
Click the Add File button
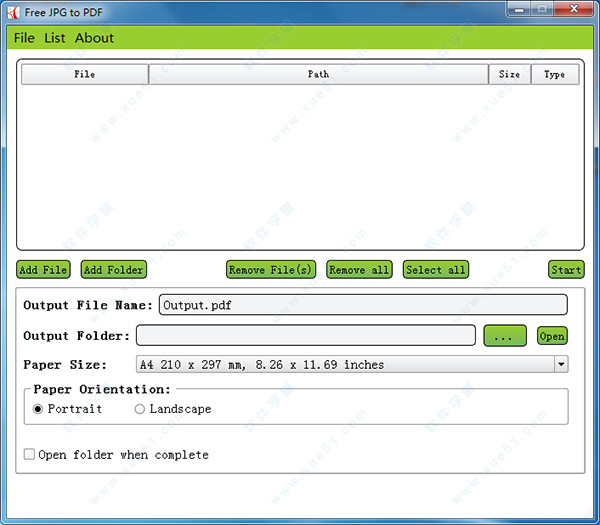pos(43,270)
